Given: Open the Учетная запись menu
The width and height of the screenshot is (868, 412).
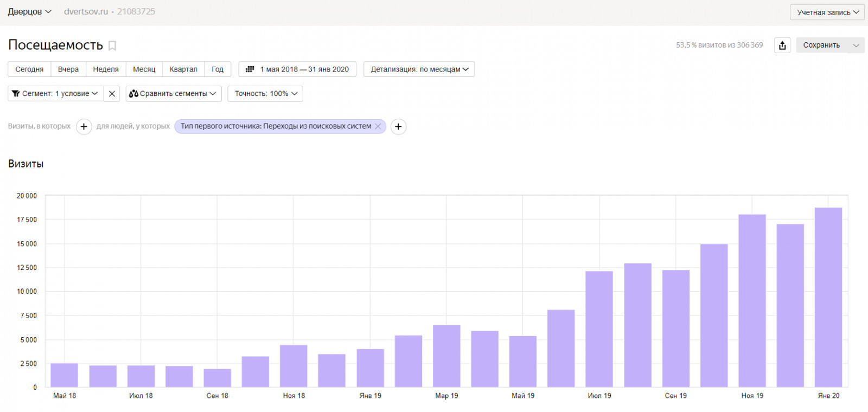Looking at the screenshot, I should 827,12.
